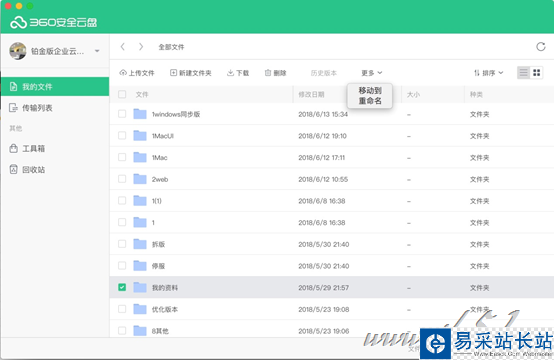Select the 8其他 folder name
The image size is (554, 360).
[160, 331]
